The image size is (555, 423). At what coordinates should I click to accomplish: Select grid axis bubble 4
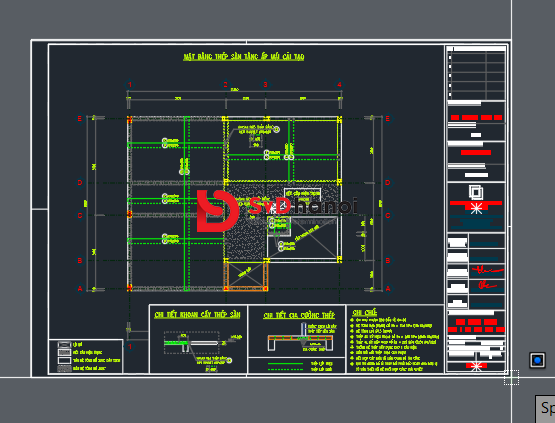click(x=339, y=84)
